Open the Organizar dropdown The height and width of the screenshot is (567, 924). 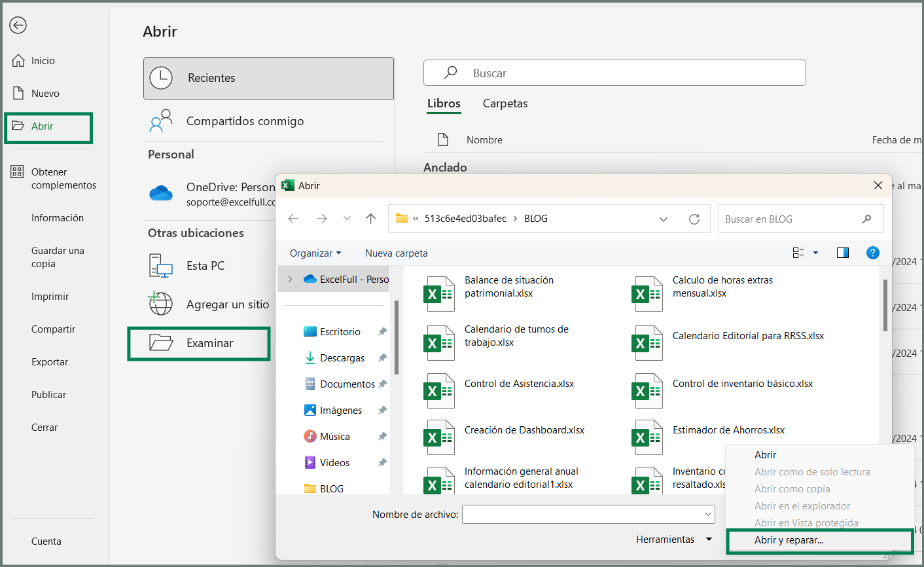click(315, 253)
